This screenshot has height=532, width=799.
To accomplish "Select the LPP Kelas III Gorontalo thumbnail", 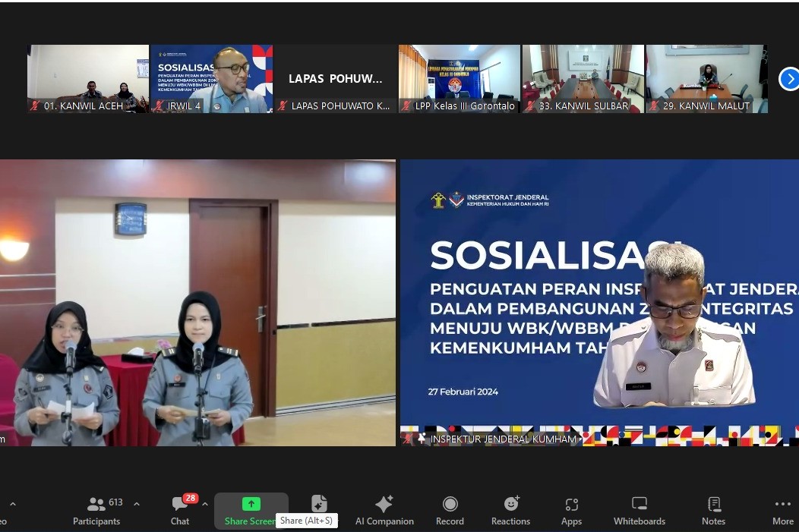I will click(460, 78).
